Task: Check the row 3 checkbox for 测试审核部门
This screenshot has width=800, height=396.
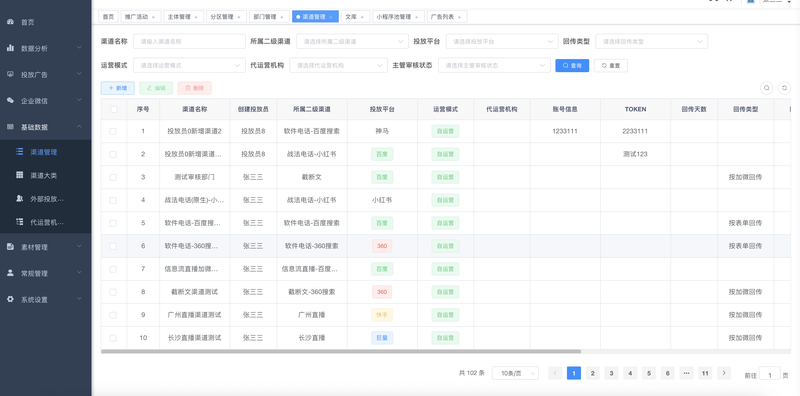Action: coord(113,177)
